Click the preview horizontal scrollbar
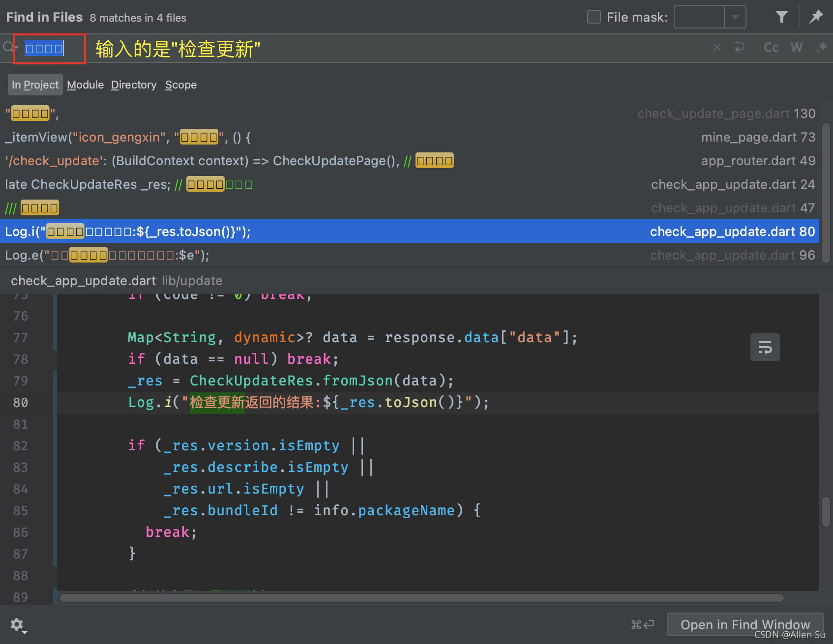Image resolution: width=833 pixels, height=644 pixels. tap(421, 598)
